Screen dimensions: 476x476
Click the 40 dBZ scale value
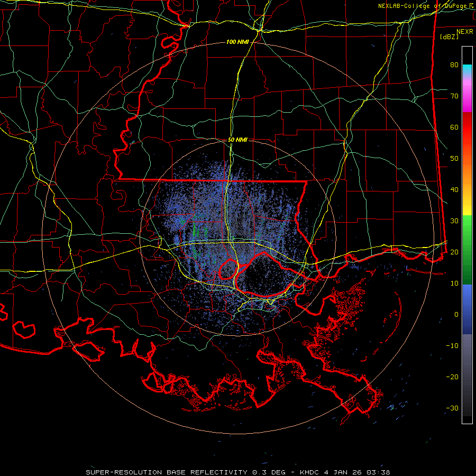pos(454,190)
